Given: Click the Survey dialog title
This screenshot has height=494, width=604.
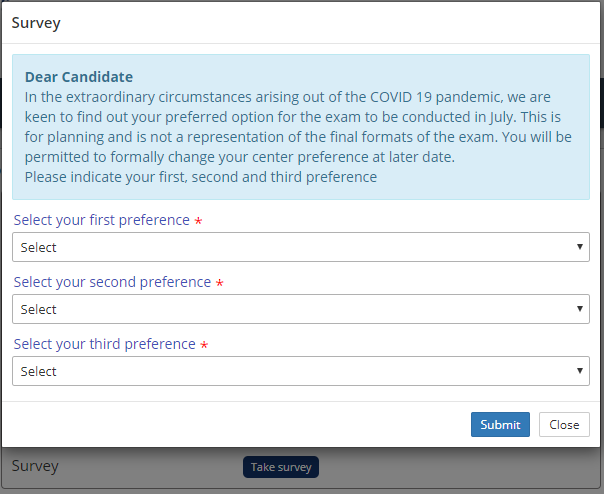Looking at the screenshot, I should point(36,23).
